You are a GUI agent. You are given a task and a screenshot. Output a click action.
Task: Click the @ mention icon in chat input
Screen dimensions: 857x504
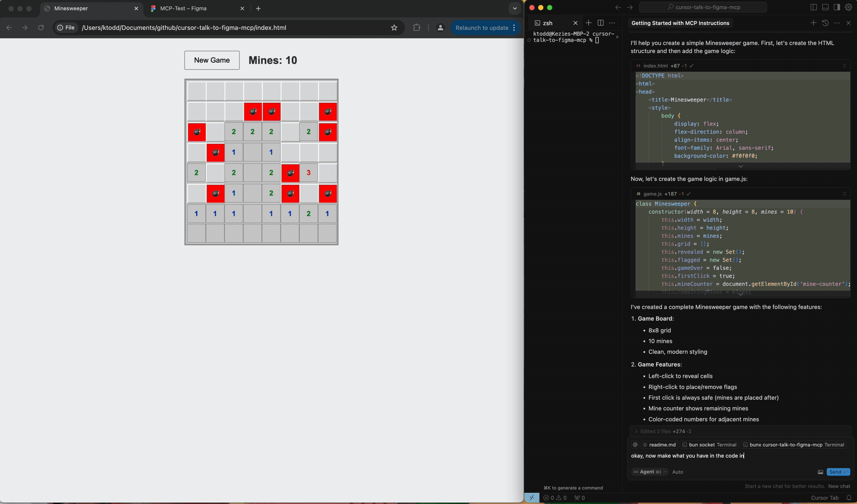635,444
